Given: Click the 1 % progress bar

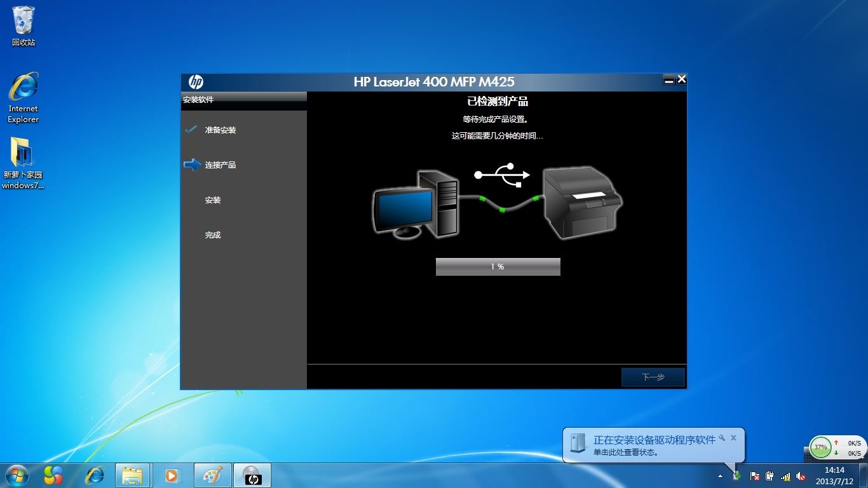Looking at the screenshot, I should pos(498,267).
